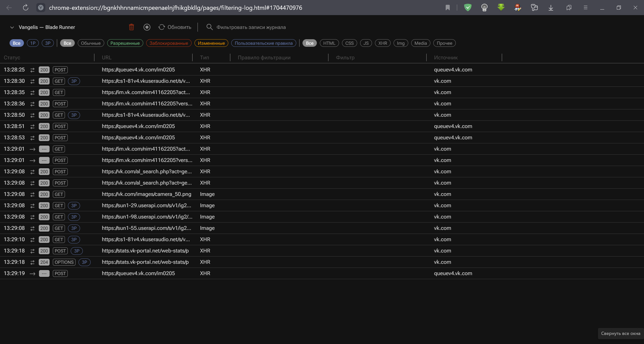Image resolution: width=644 pixels, height=344 pixels.
Task: Open the browser extensions icon
Action: coord(535,8)
